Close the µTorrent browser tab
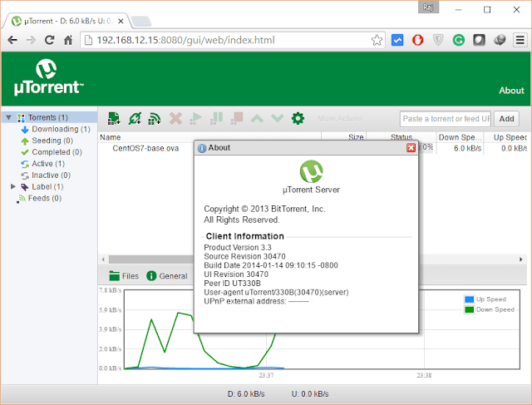532x405 pixels. (x=121, y=21)
